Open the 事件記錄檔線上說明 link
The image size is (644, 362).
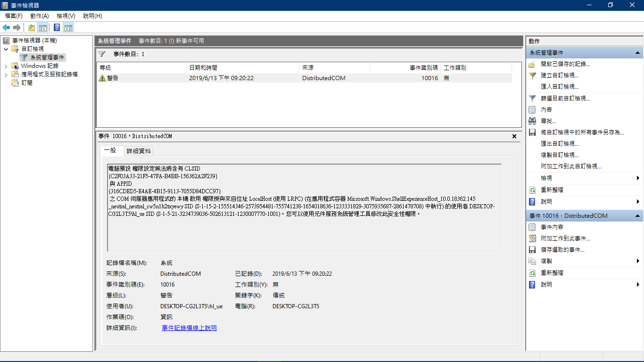189,328
